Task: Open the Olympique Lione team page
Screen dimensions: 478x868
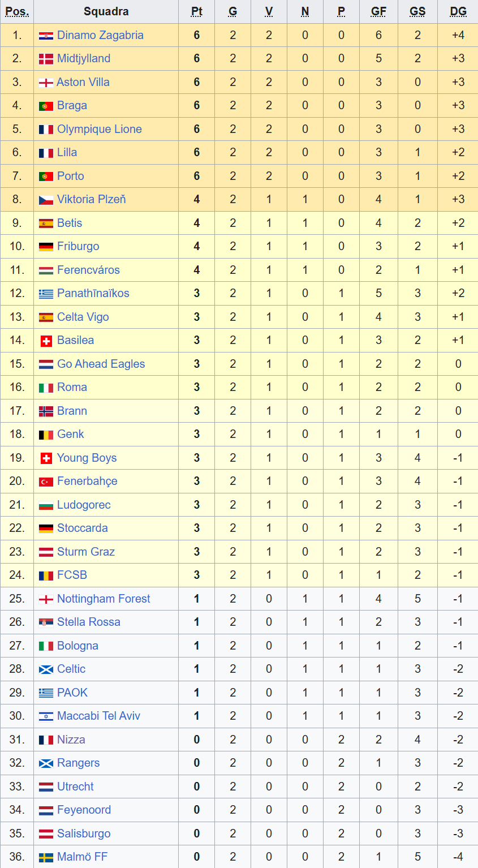Action: pyautogui.click(x=100, y=129)
